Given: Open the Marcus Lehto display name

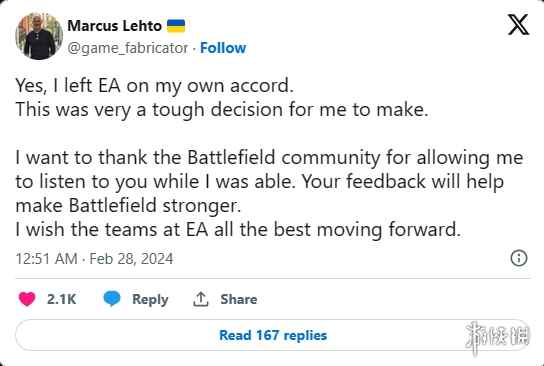Looking at the screenshot, I should (x=114, y=26).
